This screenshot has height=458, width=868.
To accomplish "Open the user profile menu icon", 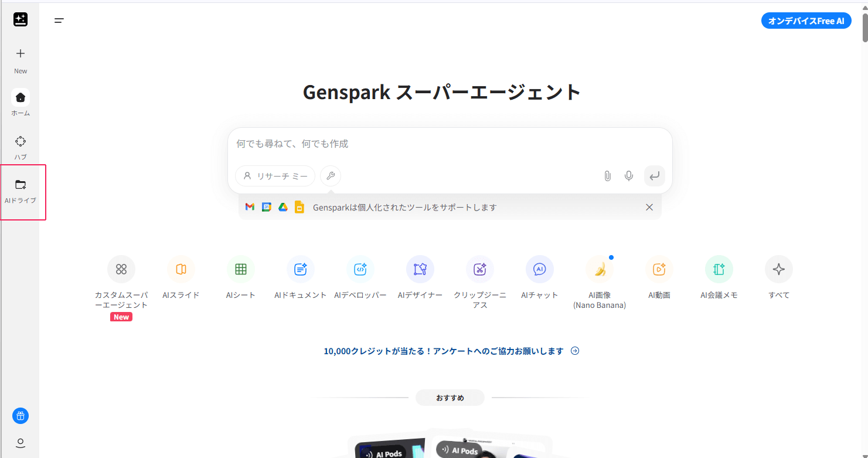I will coord(21,443).
